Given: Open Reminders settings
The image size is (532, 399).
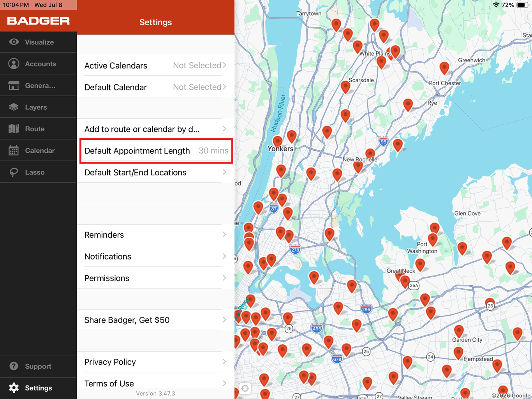Looking at the screenshot, I should coord(156,235).
